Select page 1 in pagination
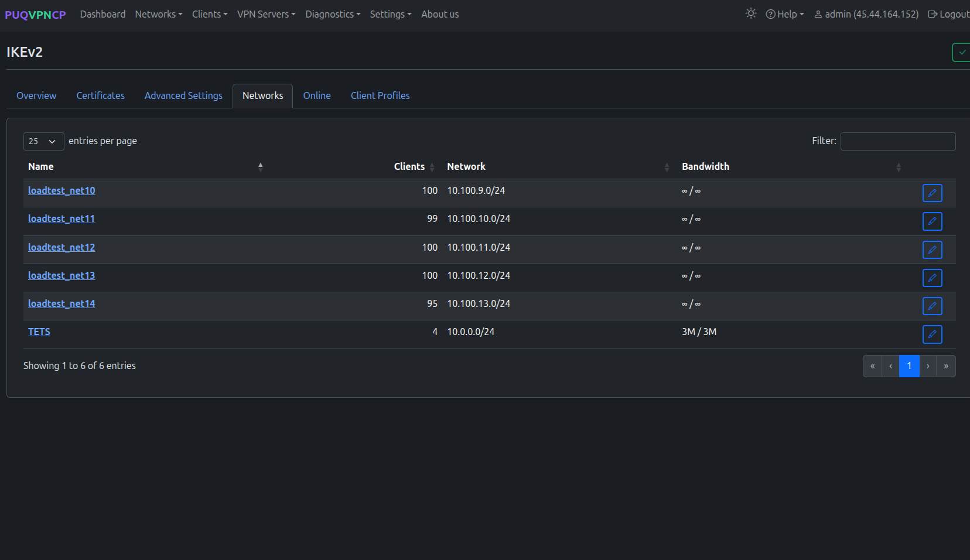970x560 pixels. 909,366
